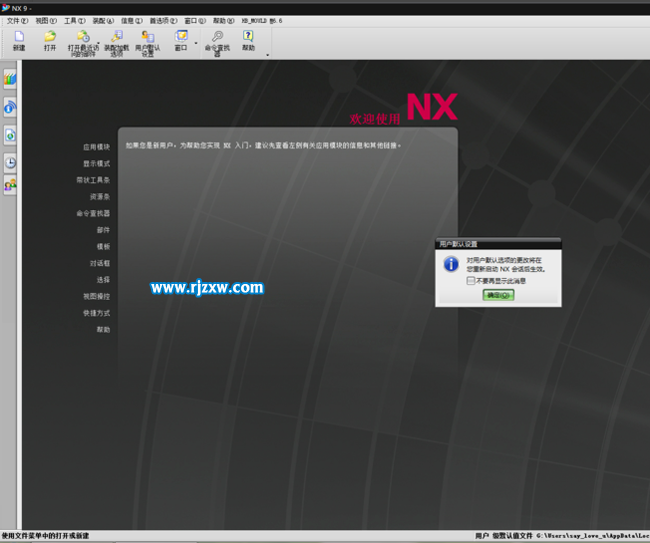650x543 pixels.
Task: Open the 工具(T) menu
Action: [75, 21]
